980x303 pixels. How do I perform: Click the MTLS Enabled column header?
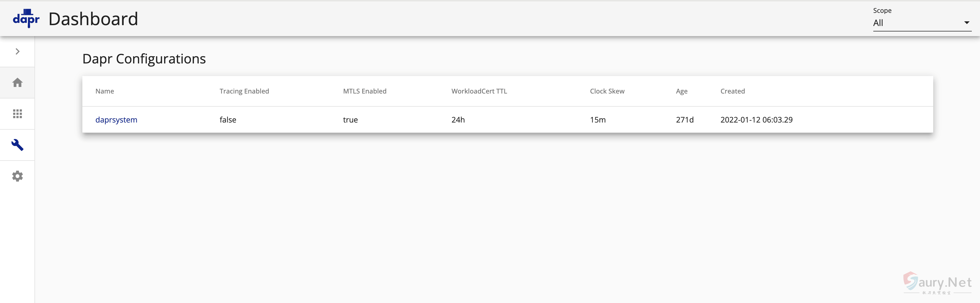tap(364, 91)
